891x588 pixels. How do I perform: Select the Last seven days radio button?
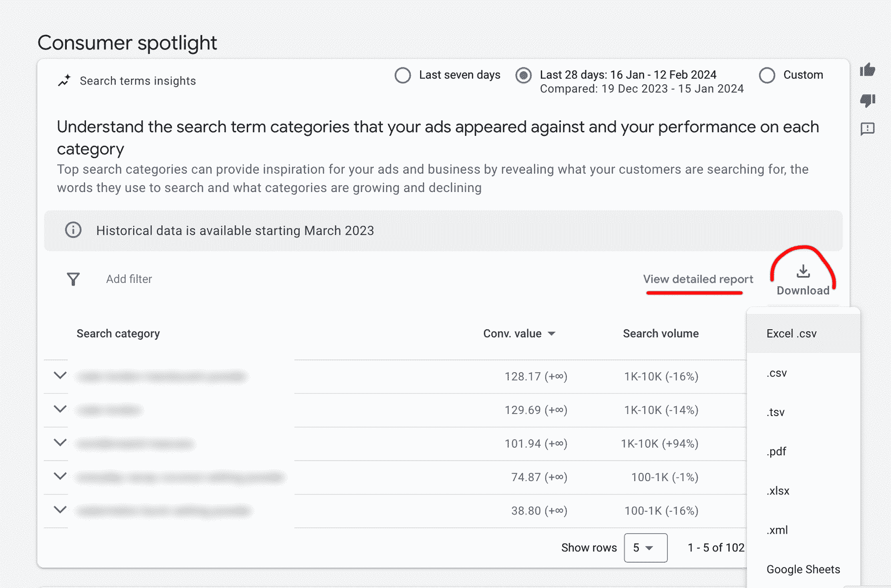[x=403, y=75]
